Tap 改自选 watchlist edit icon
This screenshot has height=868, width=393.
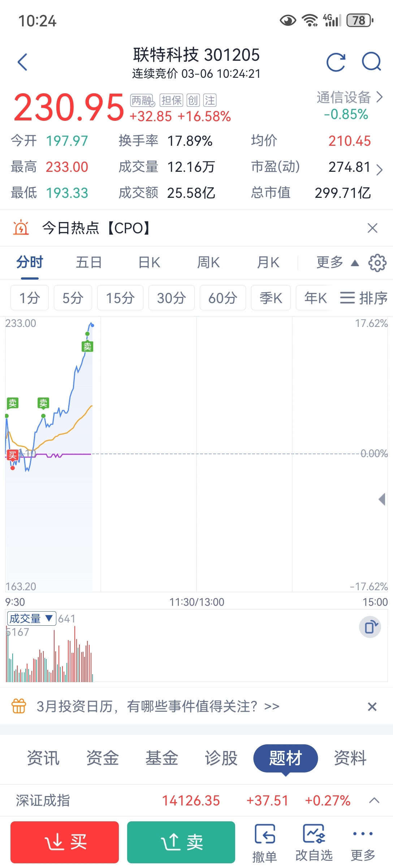point(314,834)
